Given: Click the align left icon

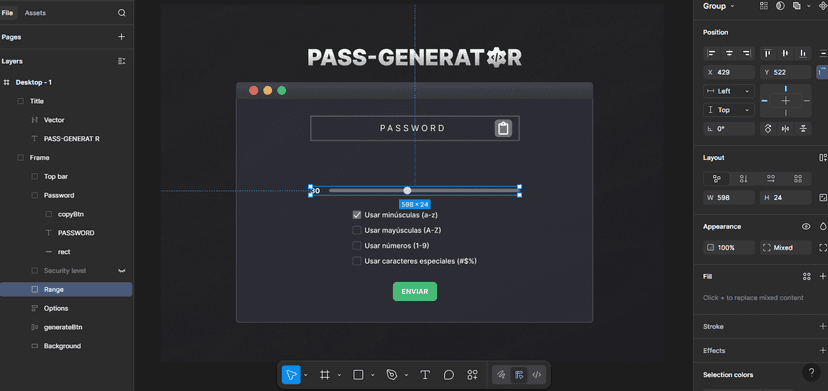Looking at the screenshot, I should point(712,53).
